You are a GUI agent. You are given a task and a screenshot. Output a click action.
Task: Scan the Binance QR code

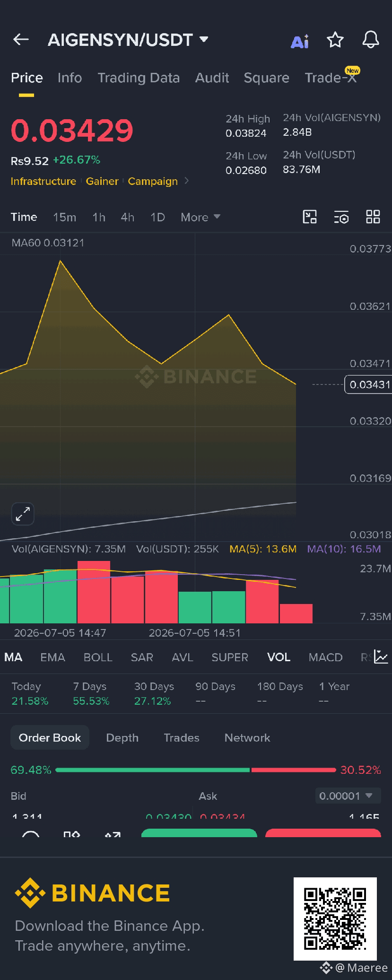click(335, 919)
